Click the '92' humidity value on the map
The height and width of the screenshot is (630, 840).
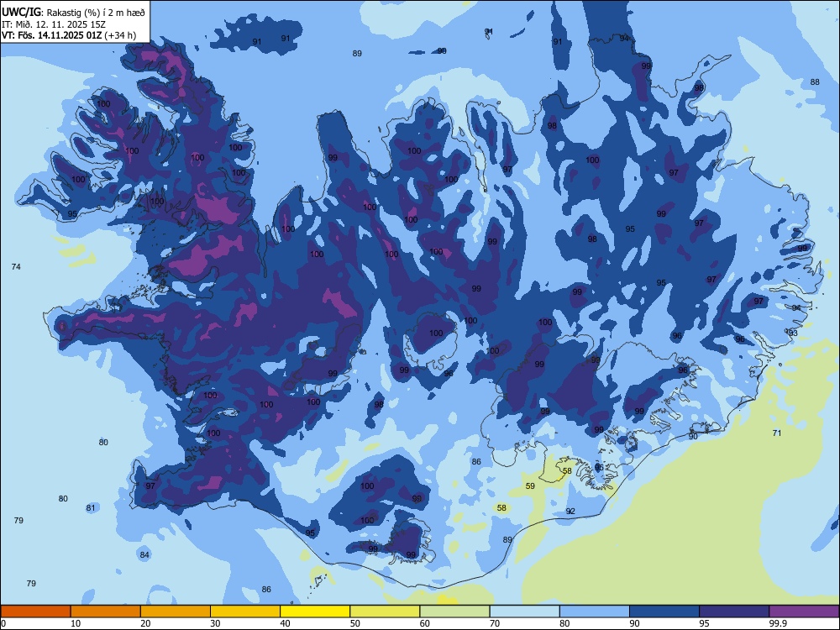coord(570,511)
